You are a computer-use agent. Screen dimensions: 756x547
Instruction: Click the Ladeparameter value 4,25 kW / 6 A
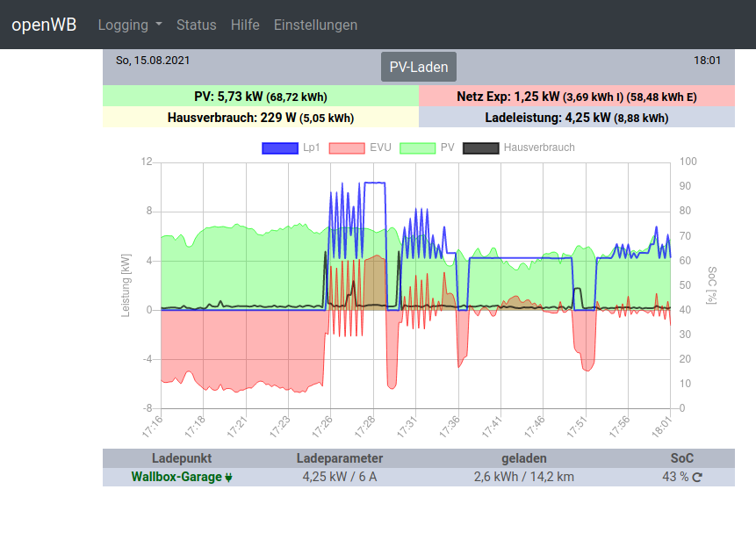[340, 478]
